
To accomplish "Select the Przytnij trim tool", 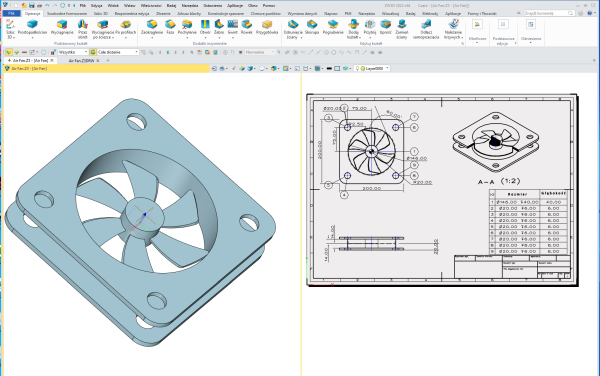I will pos(370,27).
